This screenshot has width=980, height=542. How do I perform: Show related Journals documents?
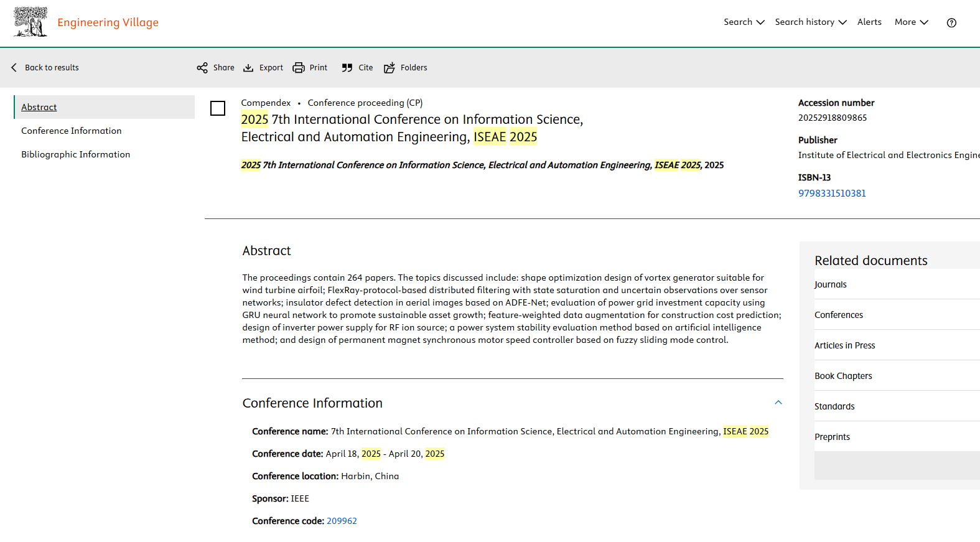[x=831, y=284]
